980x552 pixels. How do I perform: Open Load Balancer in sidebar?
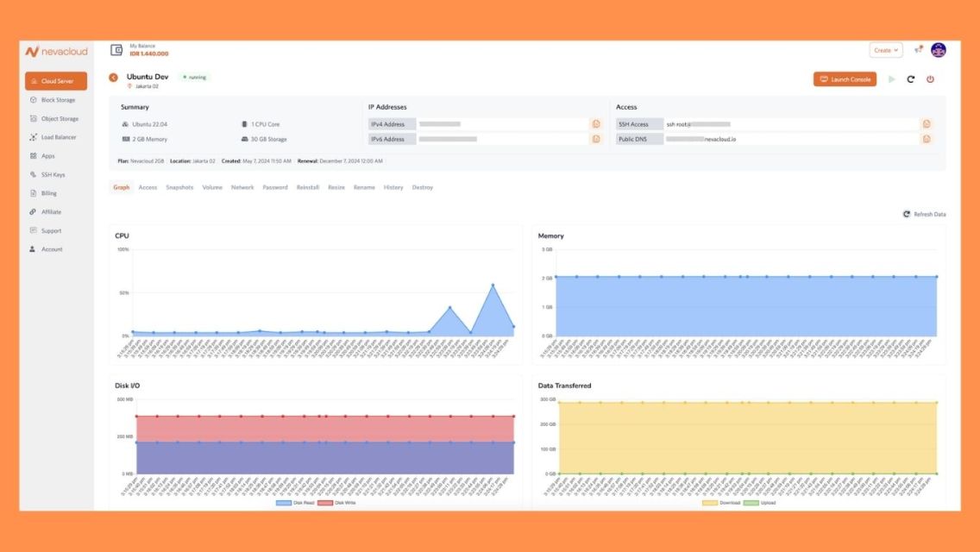pyautogui.click(x=53, y=137)
